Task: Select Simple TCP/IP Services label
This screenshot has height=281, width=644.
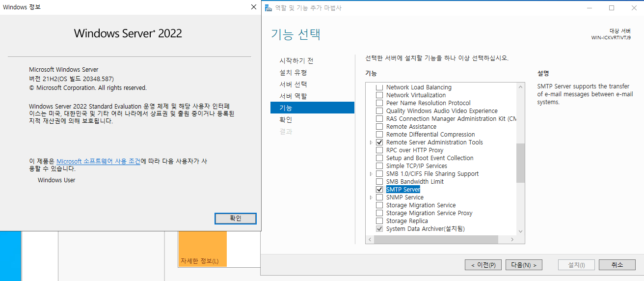Action: pos(416,166)
